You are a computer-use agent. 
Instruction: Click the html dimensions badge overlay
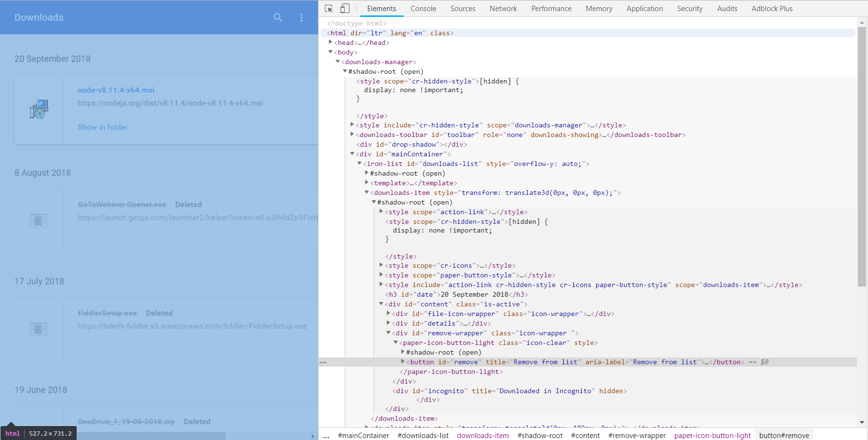[39, 433]
